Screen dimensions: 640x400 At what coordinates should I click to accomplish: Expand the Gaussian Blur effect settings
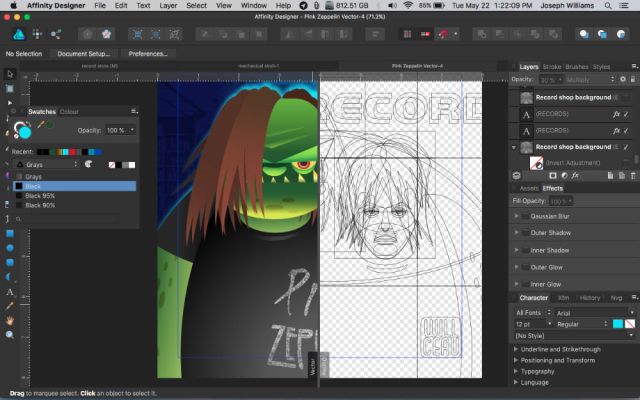tap(516, 216)
